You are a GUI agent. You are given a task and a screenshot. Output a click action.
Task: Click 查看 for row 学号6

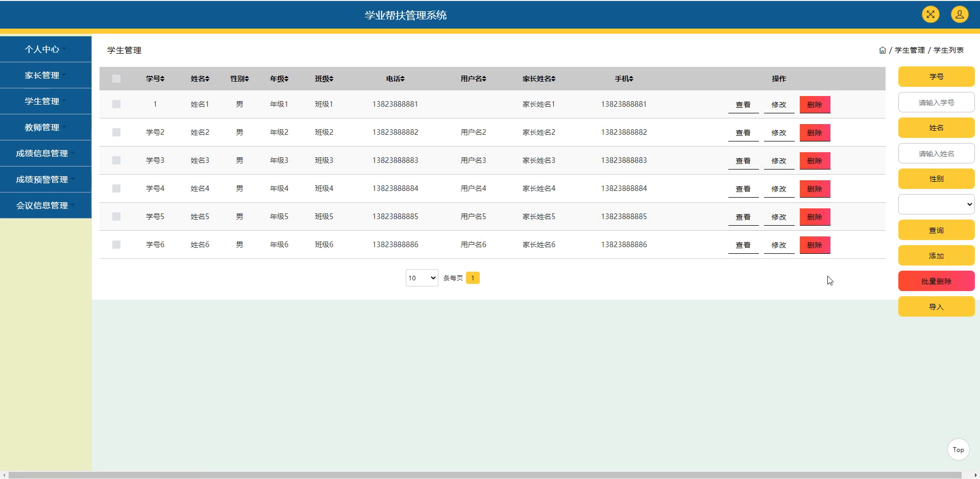click(x=743, y=245)
